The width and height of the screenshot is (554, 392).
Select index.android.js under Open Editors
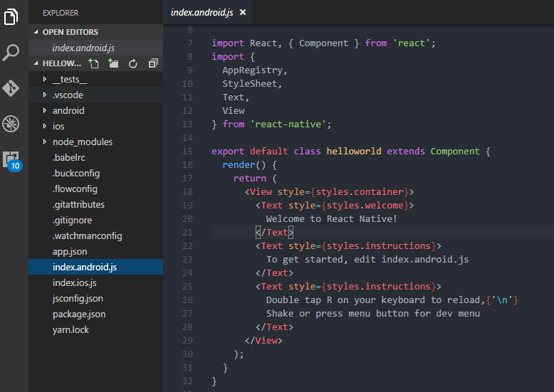[x=83, y=48]
